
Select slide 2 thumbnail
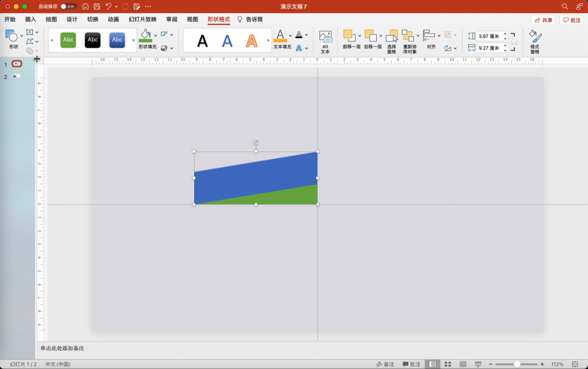[16, 76]
